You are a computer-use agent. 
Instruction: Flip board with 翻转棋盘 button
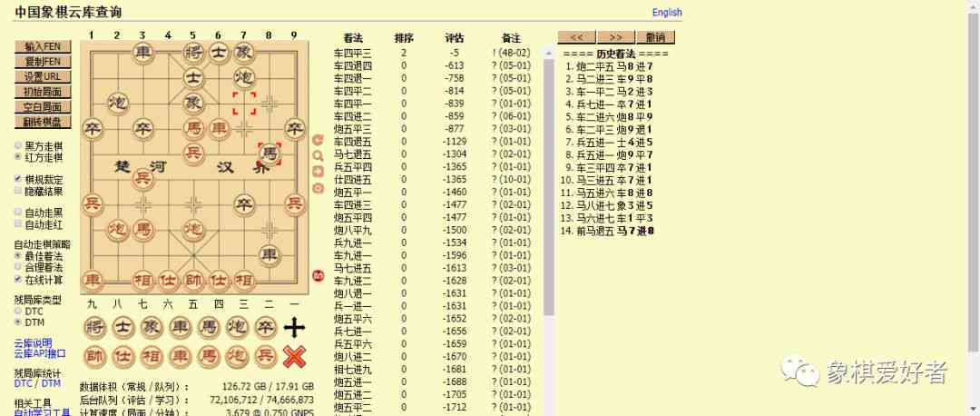point(43,122)
